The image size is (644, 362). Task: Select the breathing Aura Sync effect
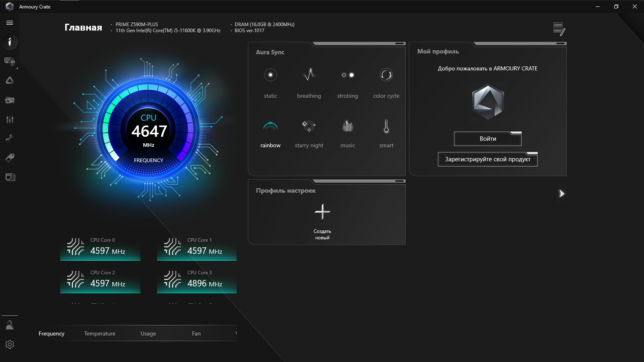pyautogui.click(x=309, y=83)
